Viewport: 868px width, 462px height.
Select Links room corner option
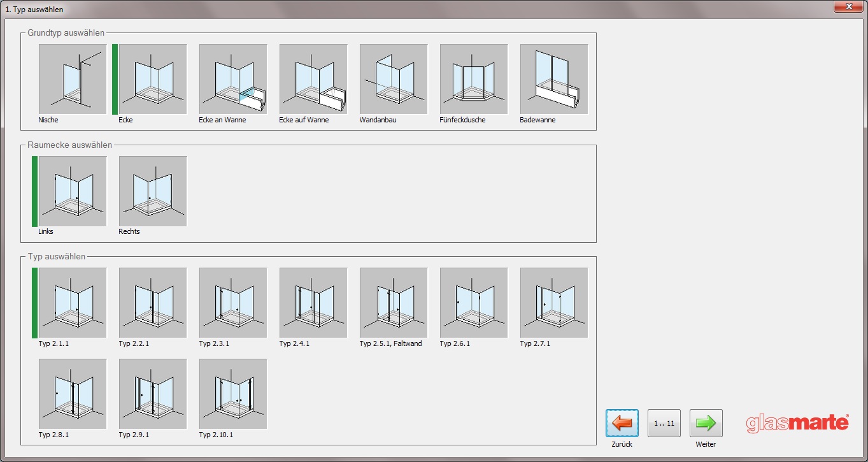[73, 191]
